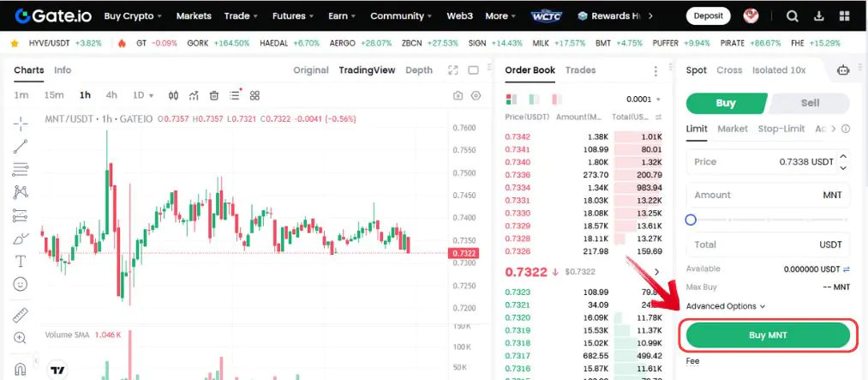Click the favorites star icon in ticker

click(15, 43)
